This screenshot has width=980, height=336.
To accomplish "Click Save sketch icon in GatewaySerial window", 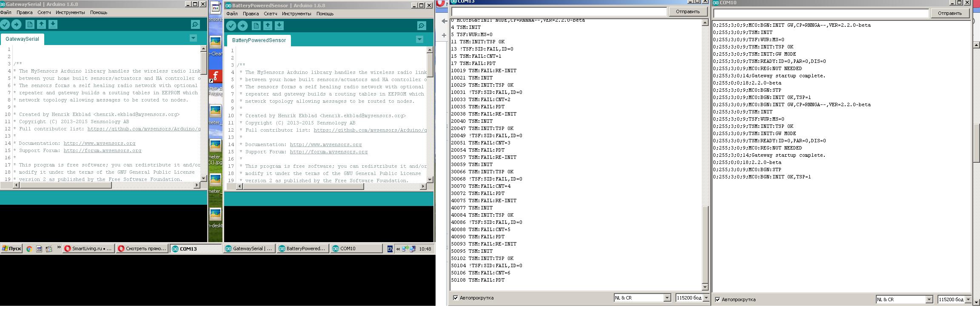I will click(x=53, y=25).
